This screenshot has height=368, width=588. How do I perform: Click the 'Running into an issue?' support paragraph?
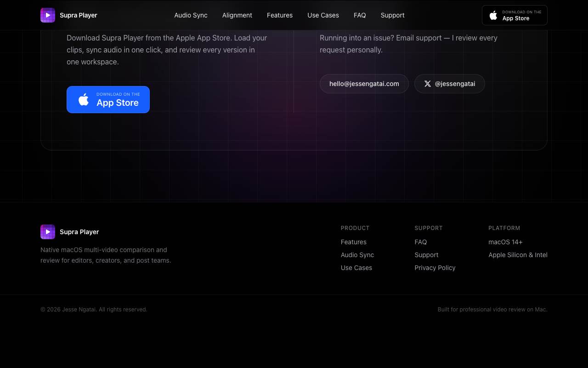point(408,44)
